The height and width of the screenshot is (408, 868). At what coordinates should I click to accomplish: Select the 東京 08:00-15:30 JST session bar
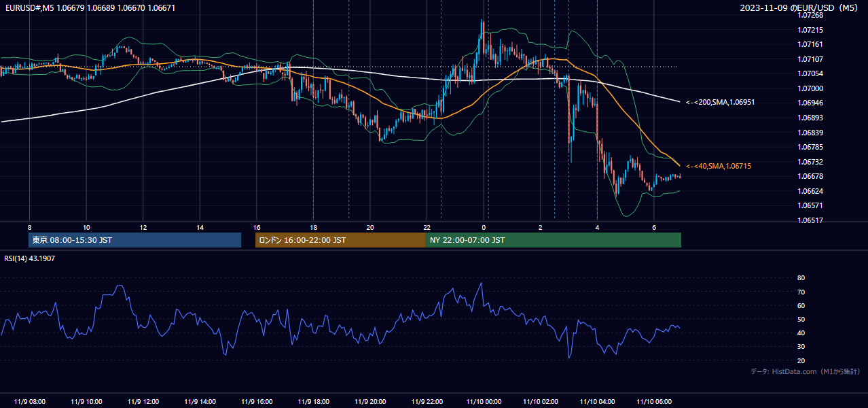(135, 240)
